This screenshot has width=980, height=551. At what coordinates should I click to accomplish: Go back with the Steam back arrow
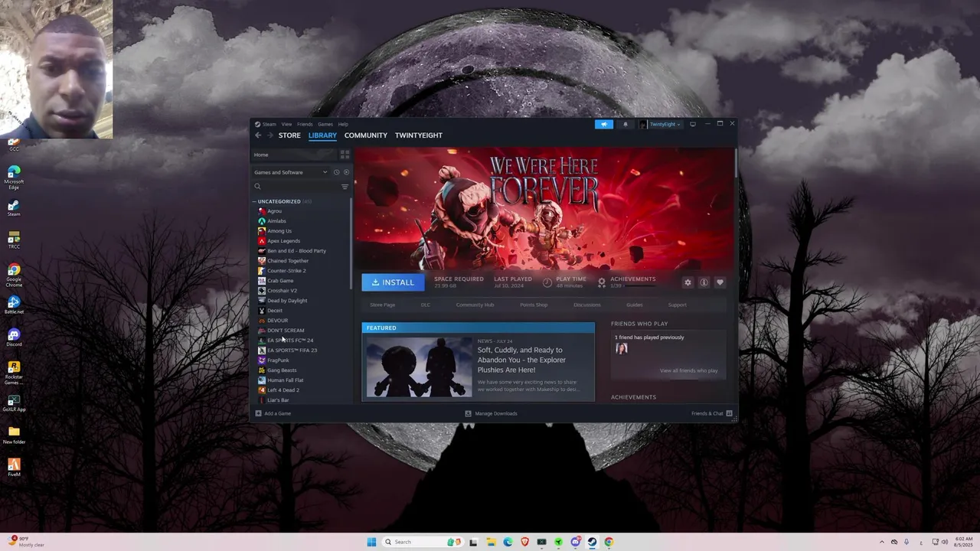point(258,135)
